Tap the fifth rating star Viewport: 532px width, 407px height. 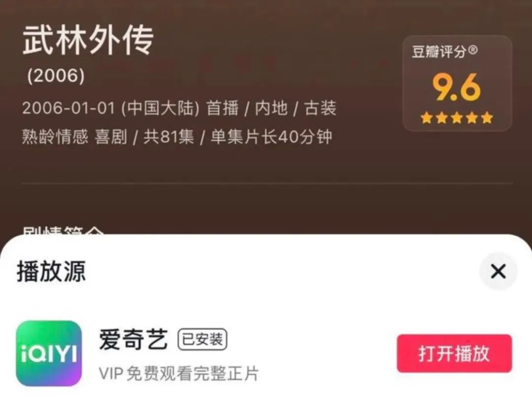coord(487,118)
